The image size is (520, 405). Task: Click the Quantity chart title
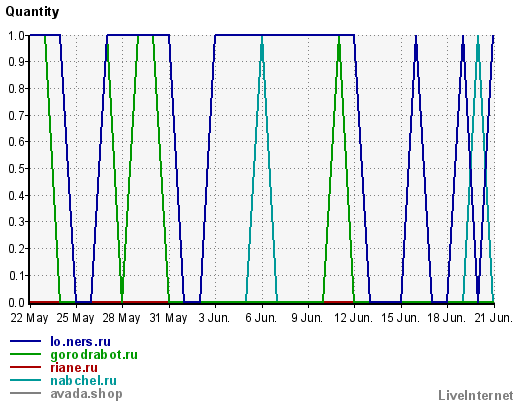point(32,12)
